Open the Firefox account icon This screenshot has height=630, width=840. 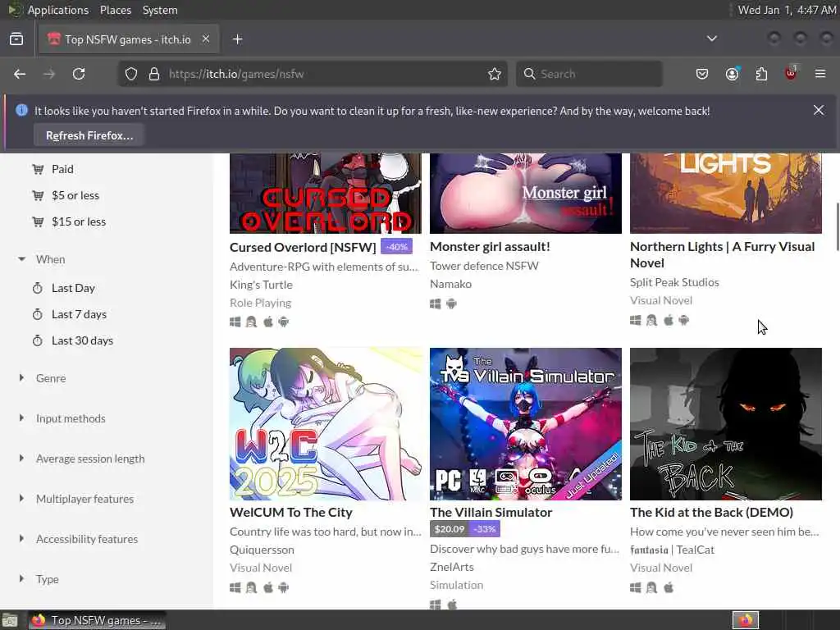[732, 74]
